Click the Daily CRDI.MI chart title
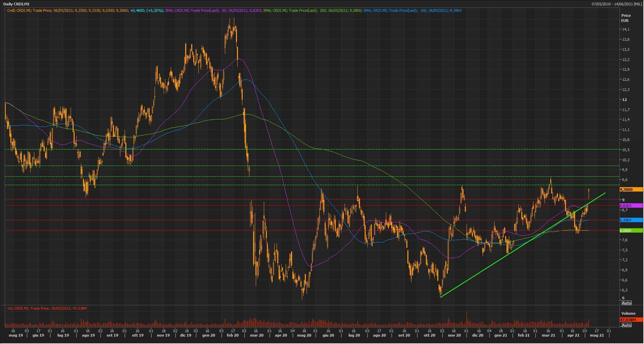 [16, 4]
